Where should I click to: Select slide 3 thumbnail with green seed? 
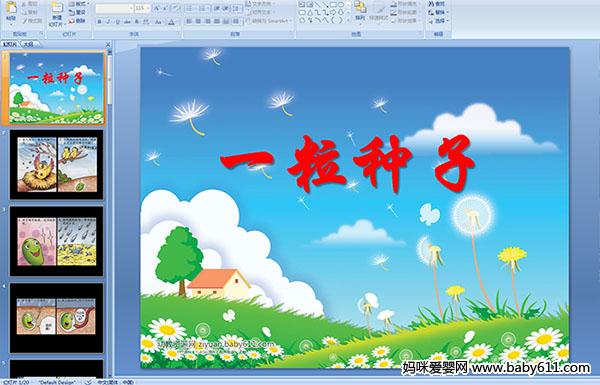click(x=56, y=241)
